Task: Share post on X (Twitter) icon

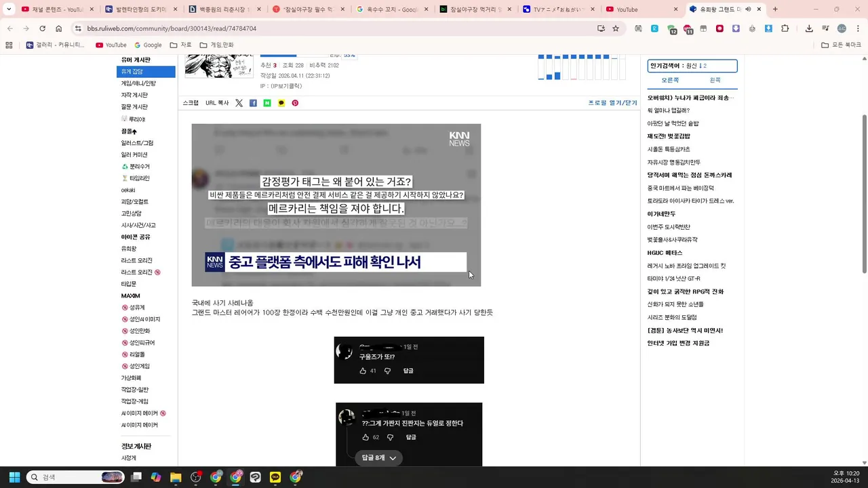Action: coord(239,103)
